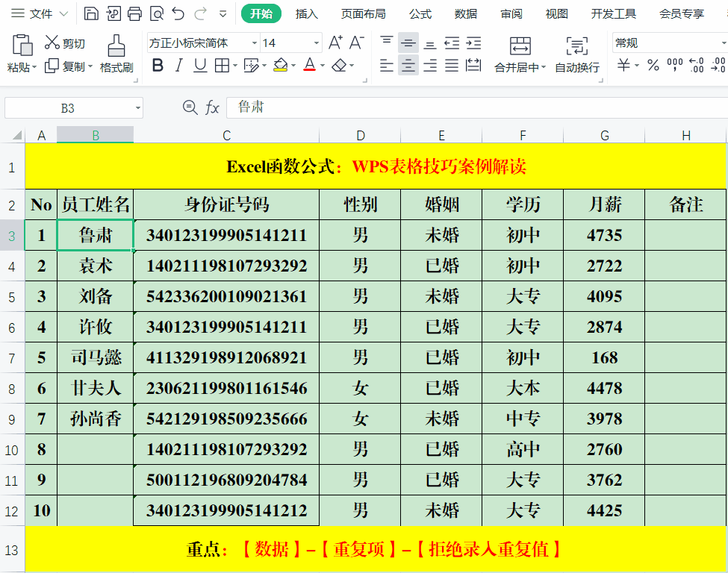Click the Cut (剪切) scissors icon
728x573 pixels.
tap(52, 43)
